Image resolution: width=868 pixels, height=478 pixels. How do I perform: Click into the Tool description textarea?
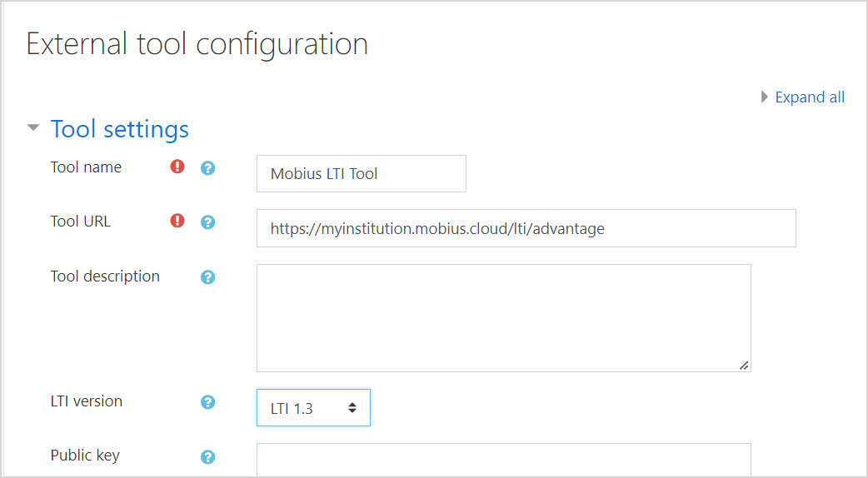click(x=503, y=317)
